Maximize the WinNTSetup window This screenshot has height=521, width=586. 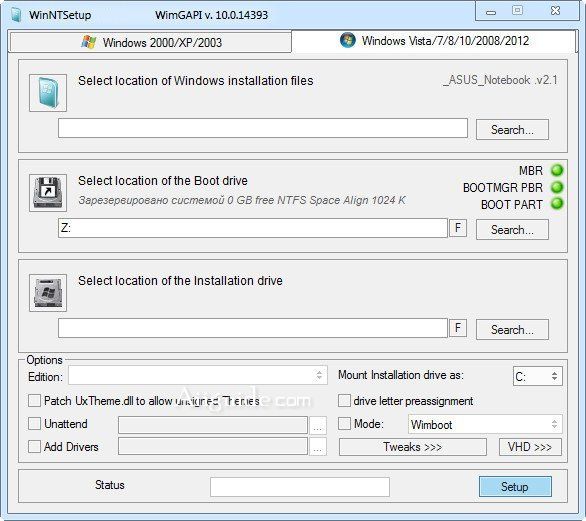click(518, 10)
